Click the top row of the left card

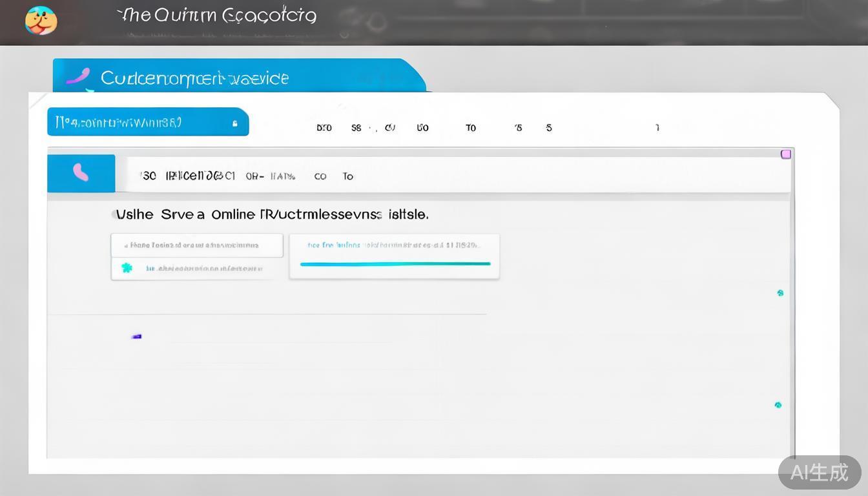click(x=196, y=245)
